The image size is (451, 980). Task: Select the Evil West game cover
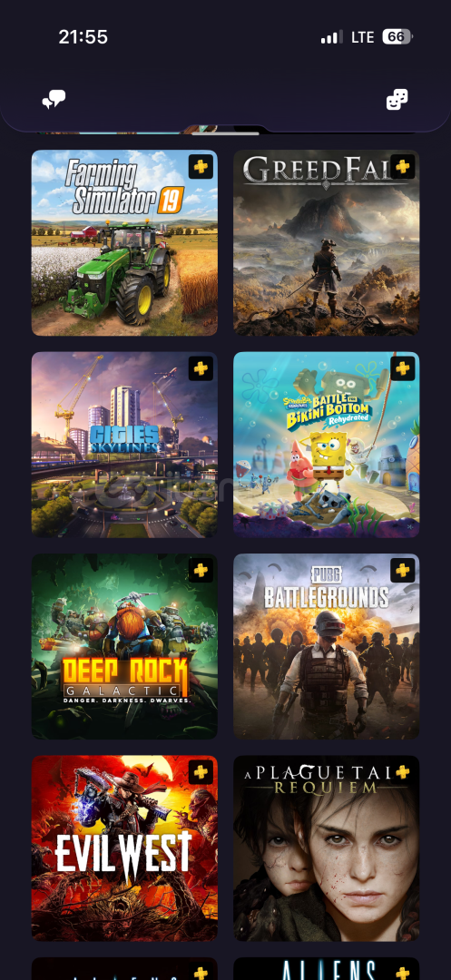(x=125, y=848)
